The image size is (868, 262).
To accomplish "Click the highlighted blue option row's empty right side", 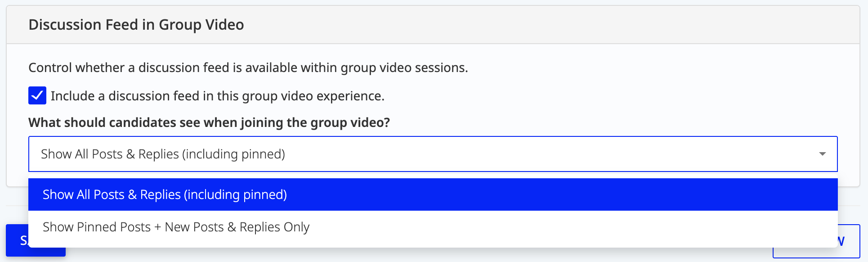I will pos(585,194).
